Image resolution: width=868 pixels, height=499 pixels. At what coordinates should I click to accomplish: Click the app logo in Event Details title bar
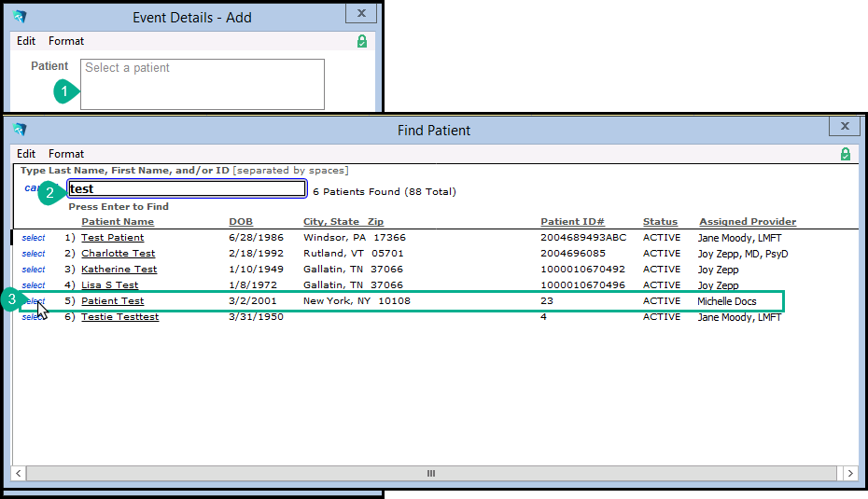pyautogui.click(x=20, y=17)
